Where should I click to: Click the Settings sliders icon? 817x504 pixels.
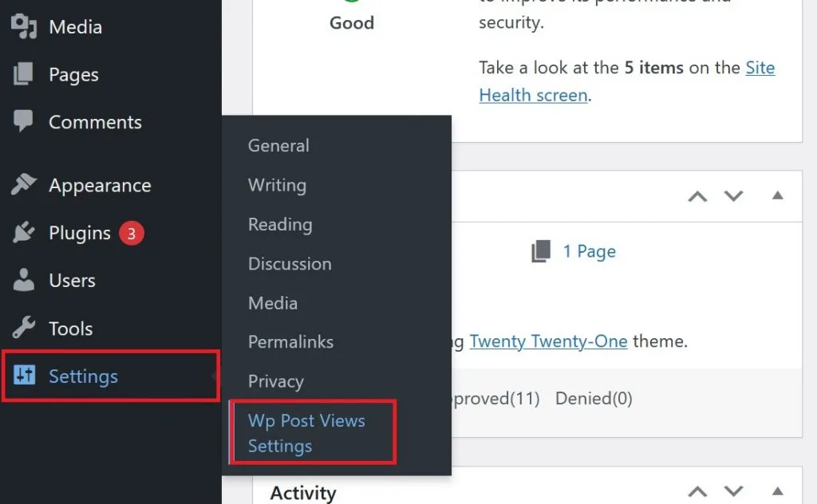click(x=24, y=375)
